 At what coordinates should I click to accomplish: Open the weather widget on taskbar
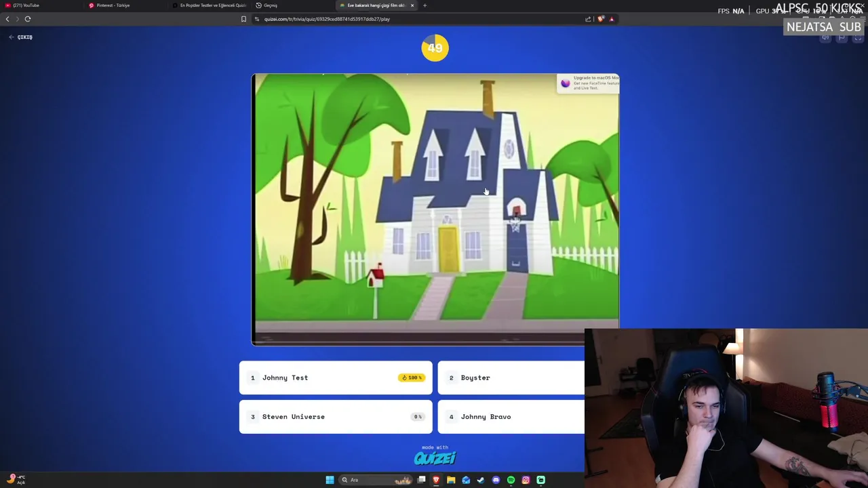[16, 480]
